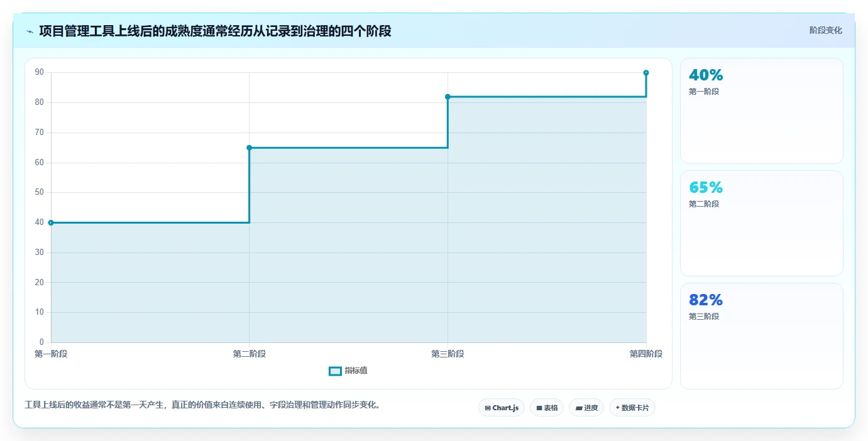
Task: Click the 表格 tag button
Action: tap(547, 408)
